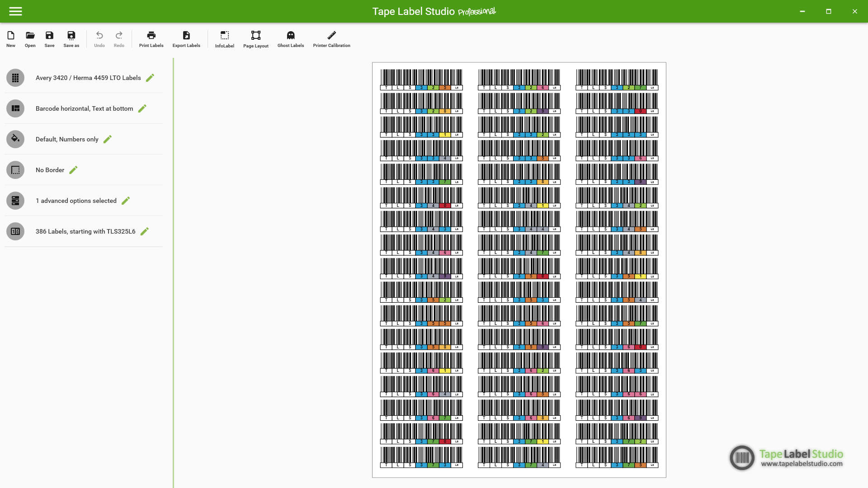The image size is (868, 488).
Task: Edit the 386 Labels numbering range
Action: 145,231
